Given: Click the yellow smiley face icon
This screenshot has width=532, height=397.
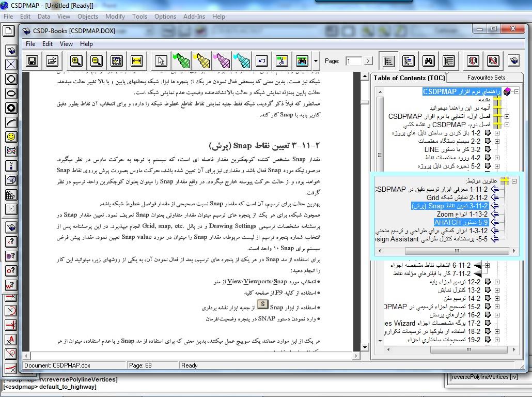Looking at the screenshot, I should click(x=11, y=137).
